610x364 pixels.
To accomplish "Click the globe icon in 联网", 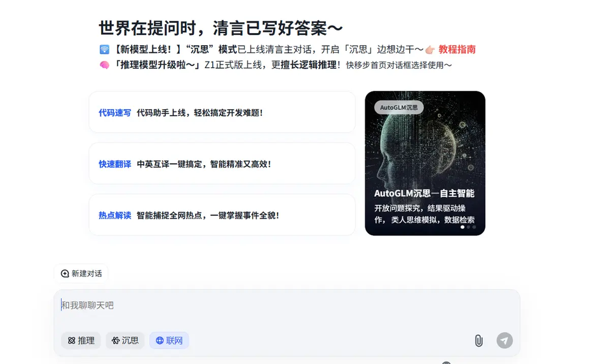I will click(x=159, y=340).
